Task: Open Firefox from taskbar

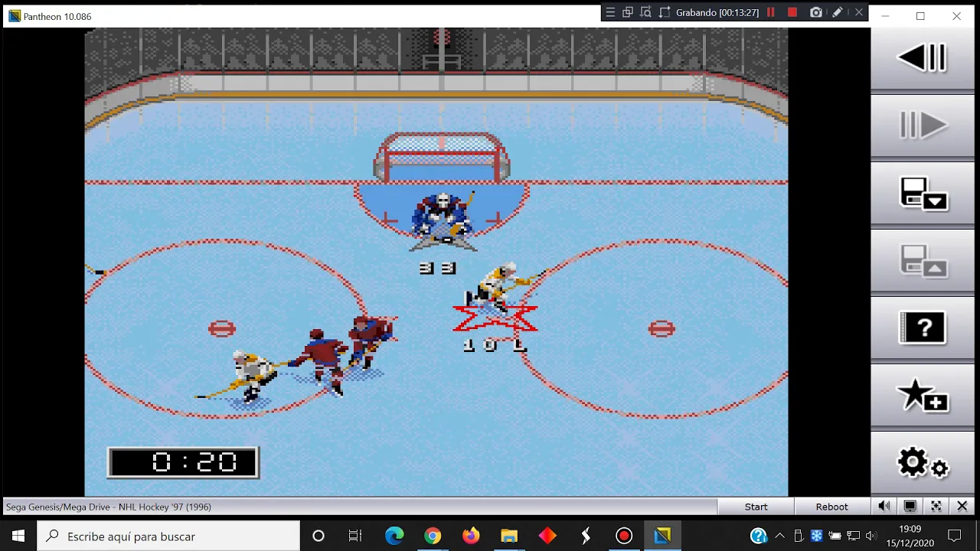Action: pyautogui.click(x=471, y=536)
